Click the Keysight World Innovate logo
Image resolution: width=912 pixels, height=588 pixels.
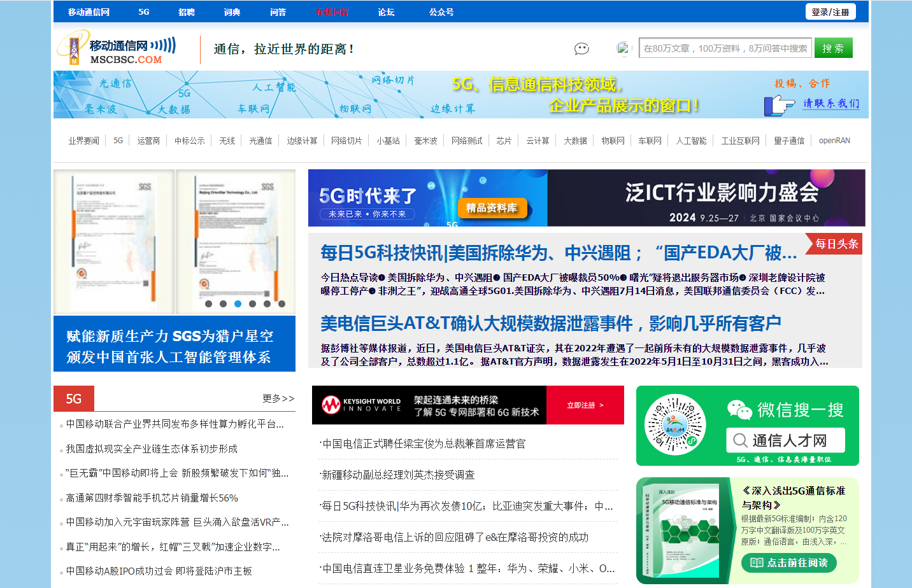(x=361, y=405)
